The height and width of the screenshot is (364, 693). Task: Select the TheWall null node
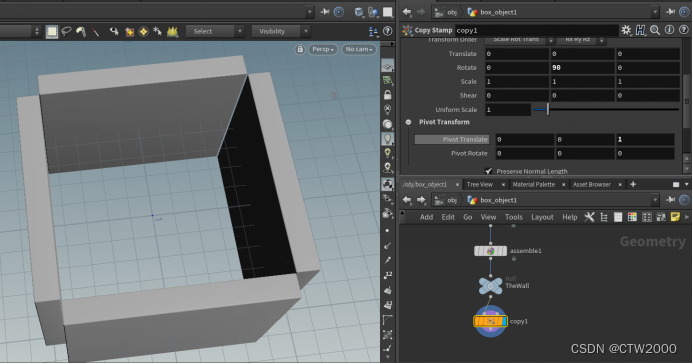(x=491, y=286)
